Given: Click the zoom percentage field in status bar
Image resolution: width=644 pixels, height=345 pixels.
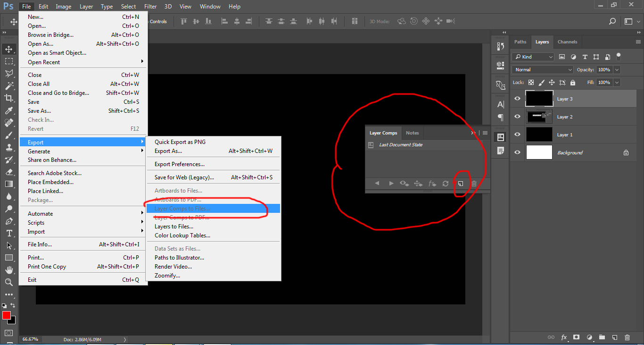Looking at the screenshot, I should coord(31,339).
